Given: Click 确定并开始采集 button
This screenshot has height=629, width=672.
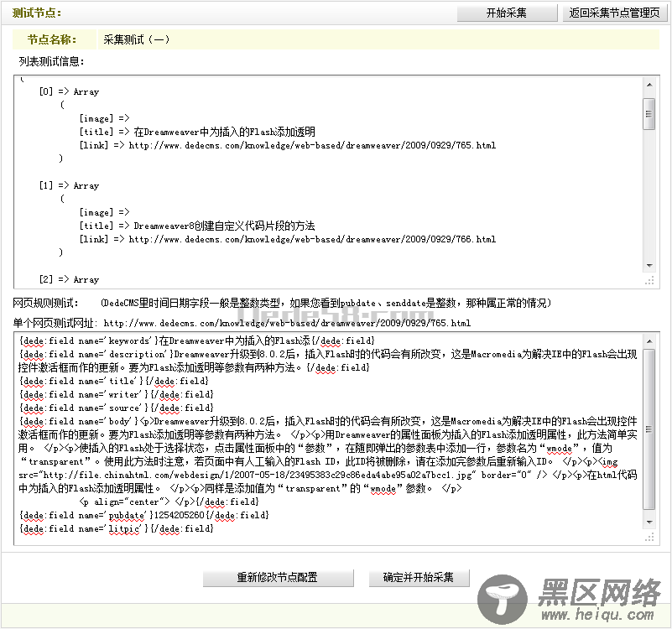Looking at the screenshot, I should point(419,578).
